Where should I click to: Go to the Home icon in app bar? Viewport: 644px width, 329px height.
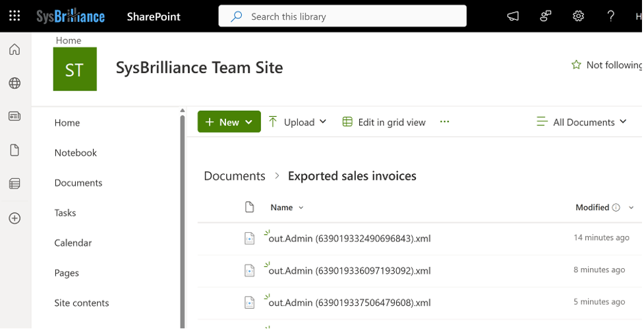point(15,49)
